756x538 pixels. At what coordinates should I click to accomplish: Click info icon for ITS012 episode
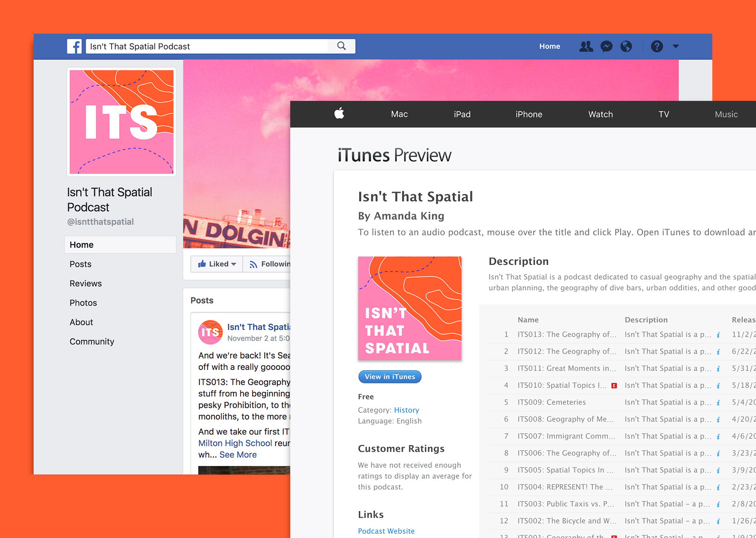point(718,352)
